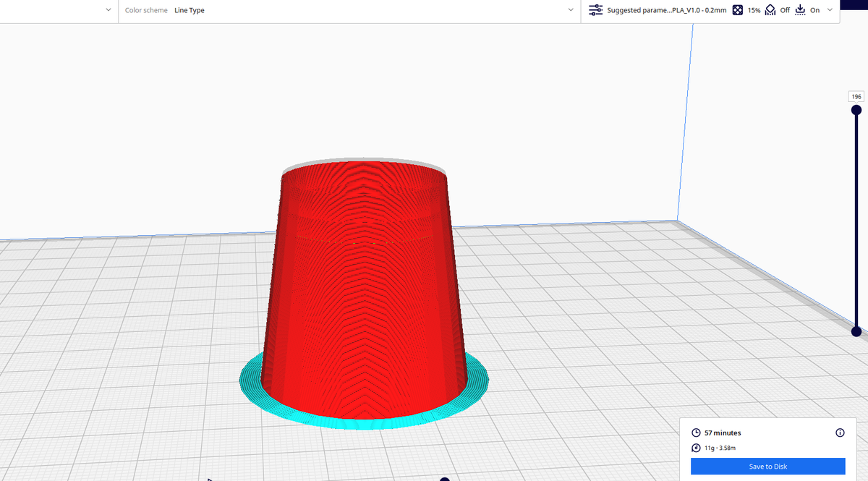Click the clock icon beside 57 minutes
The width and height of the screenshot is (868, 481).
[695, 433]
